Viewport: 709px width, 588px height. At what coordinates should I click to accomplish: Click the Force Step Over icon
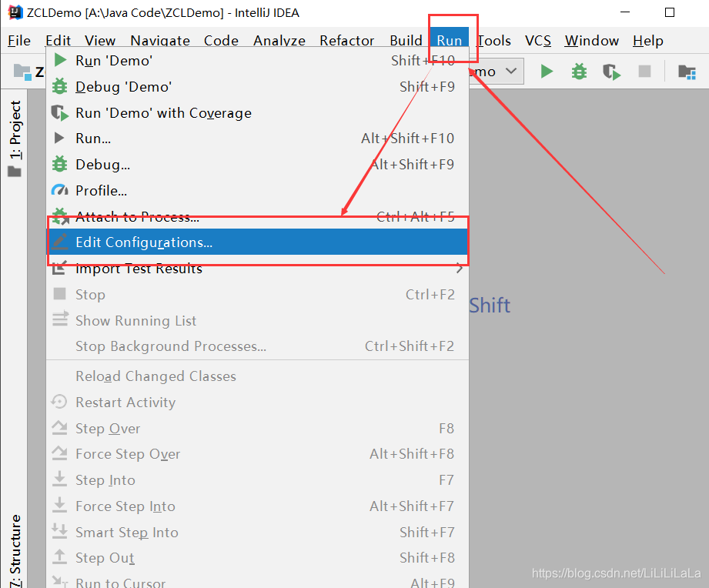59,453
